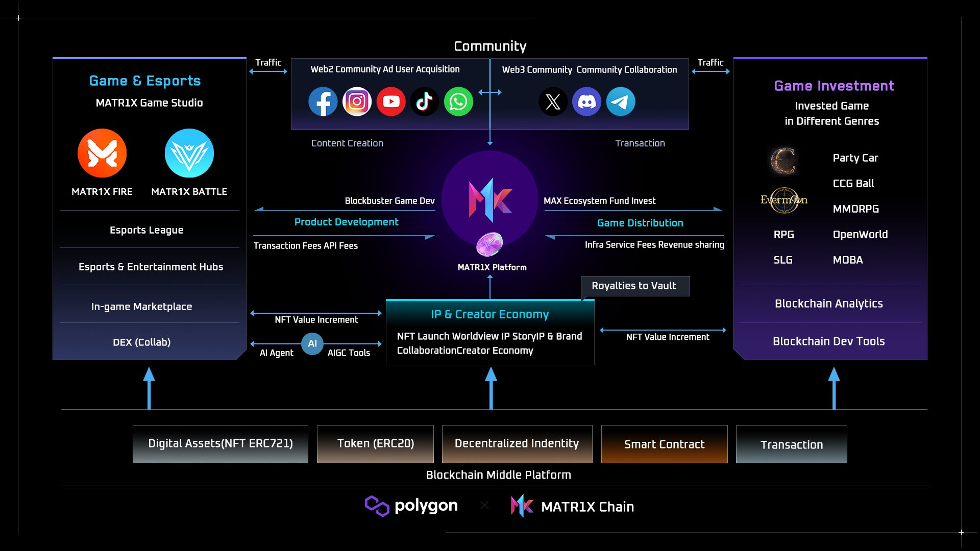
Task: Select the Token (ERC20) box
Action: pyautogui.click(x=375, y=444)
